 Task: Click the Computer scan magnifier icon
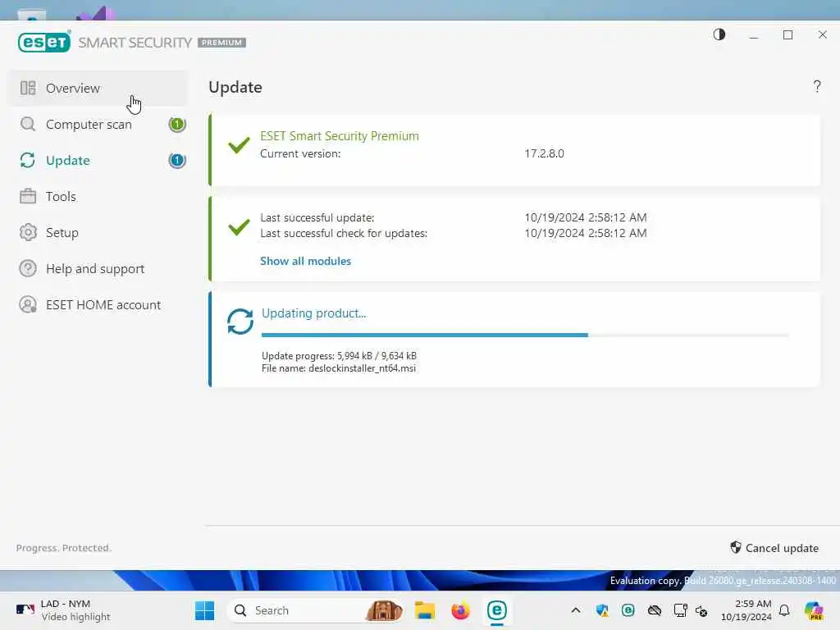click(x=28, y=125)
